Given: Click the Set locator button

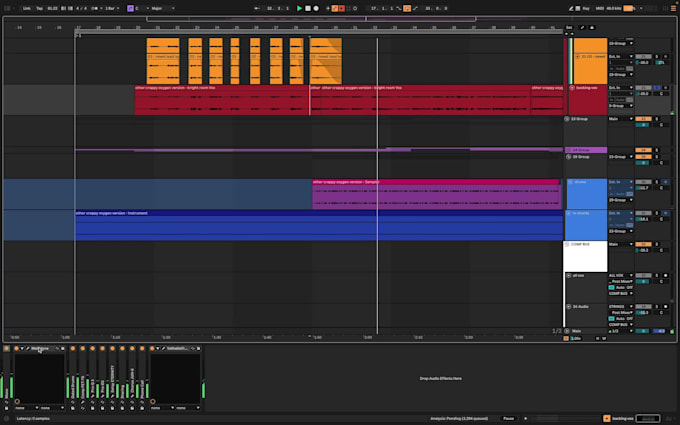Looking at the screenshot, I should [569, 27].
